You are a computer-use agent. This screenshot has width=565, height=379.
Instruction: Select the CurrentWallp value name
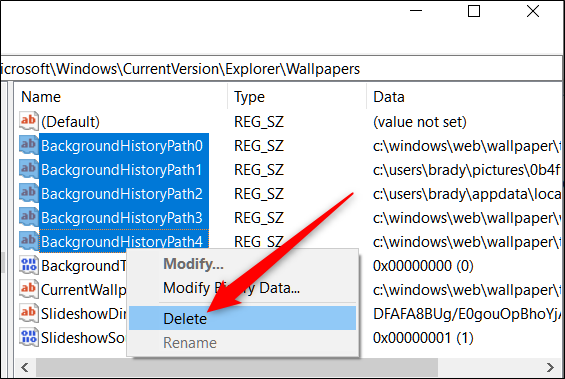tap(84, 290)
